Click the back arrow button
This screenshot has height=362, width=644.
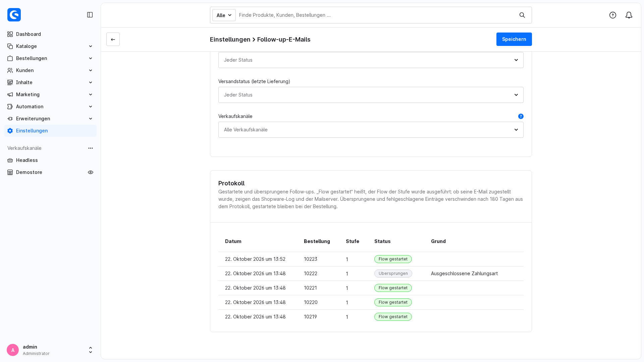[x=113, y=39]
